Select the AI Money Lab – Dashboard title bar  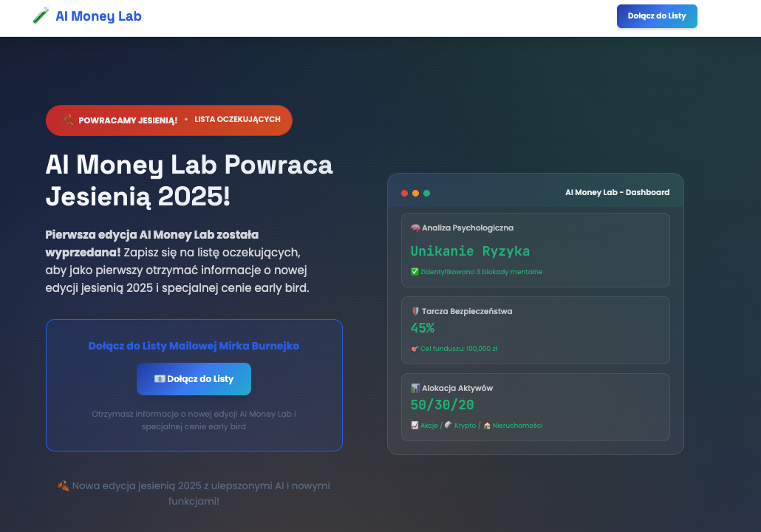click(618, 192)
